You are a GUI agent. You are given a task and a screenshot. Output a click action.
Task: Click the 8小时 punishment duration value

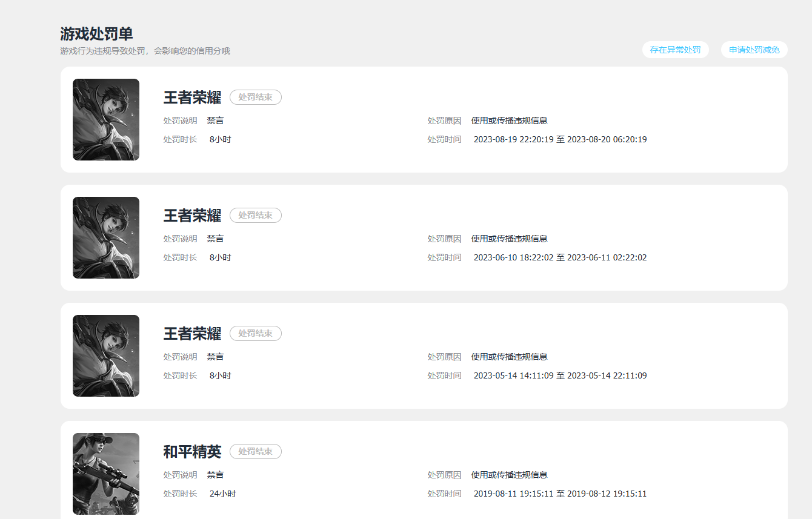220,139
